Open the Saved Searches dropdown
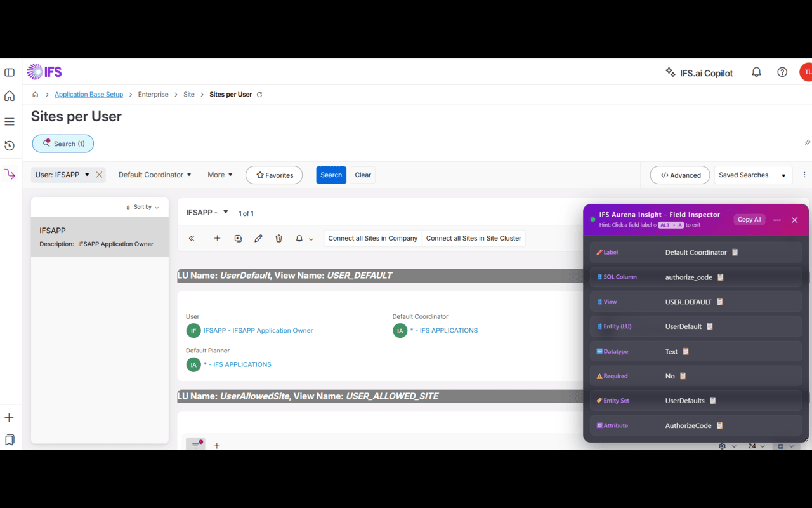Screen dimensions: 812x508 click(x=753, y=175)
